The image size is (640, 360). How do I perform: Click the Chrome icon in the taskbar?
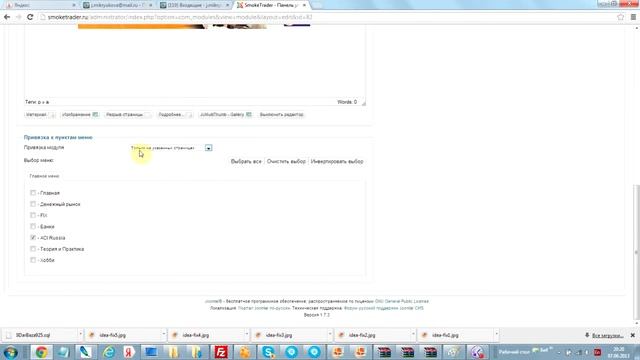pos(41,352)
